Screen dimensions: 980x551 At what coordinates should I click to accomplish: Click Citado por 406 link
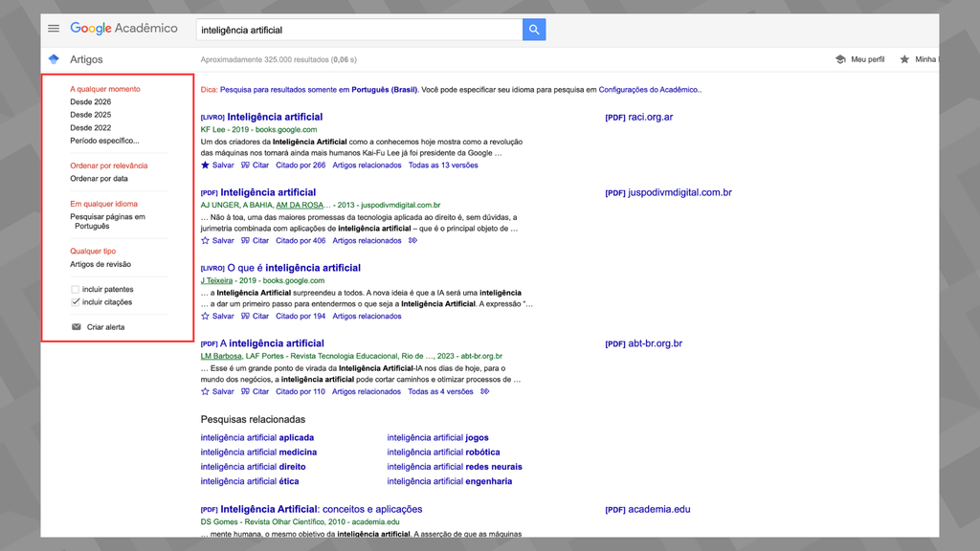pos(301,240)
